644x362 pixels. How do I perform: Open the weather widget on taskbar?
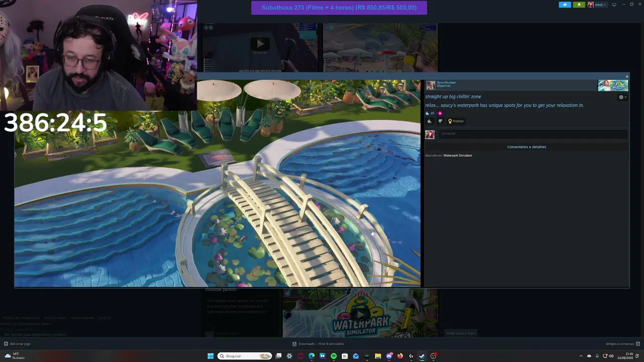click(15, 356)
